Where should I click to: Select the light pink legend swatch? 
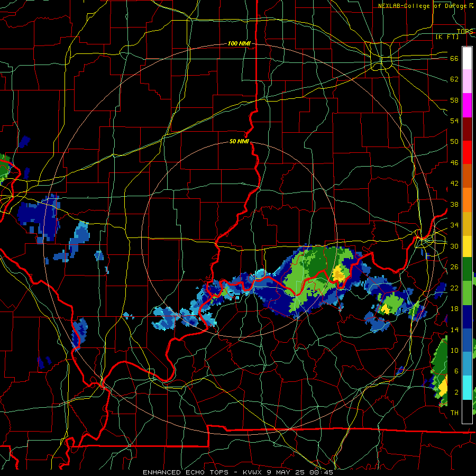tap(467, 81)
